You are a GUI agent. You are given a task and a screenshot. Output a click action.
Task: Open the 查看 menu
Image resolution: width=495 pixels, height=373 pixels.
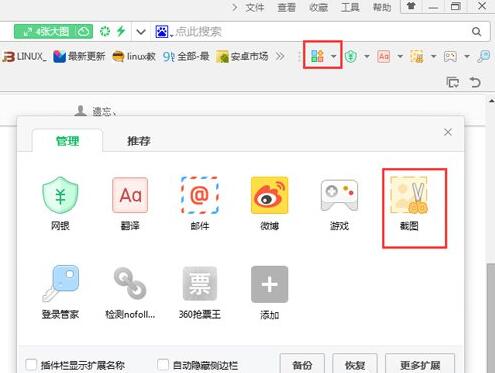[287, 7]
